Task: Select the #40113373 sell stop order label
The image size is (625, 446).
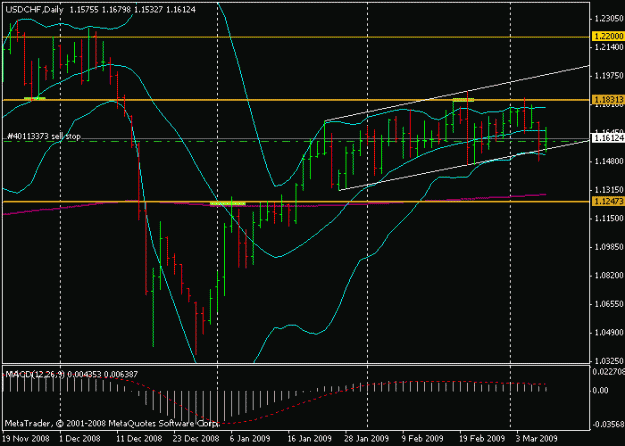Action: point(44,136)
